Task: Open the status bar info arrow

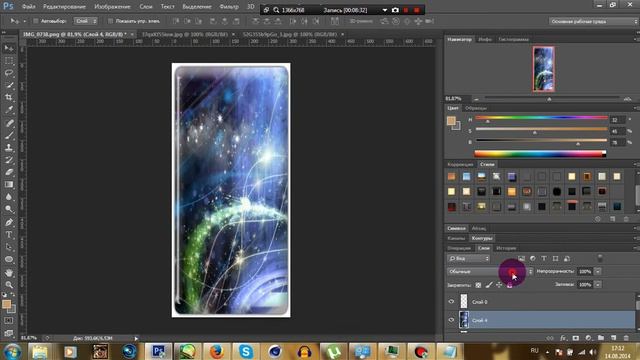Action: (x=136, y=338)
